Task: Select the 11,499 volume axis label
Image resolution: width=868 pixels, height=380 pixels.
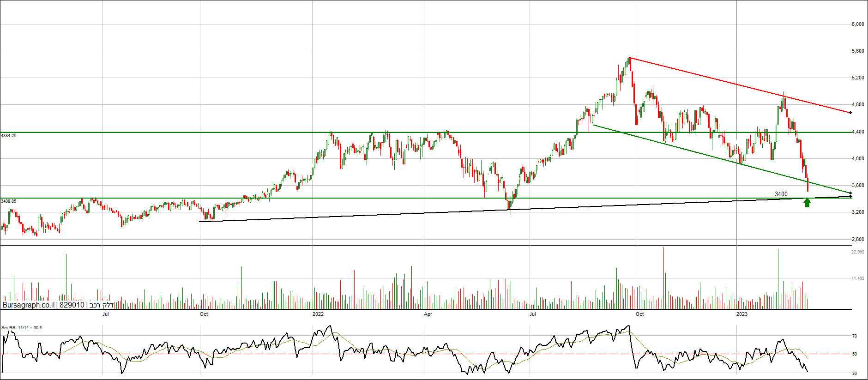Action: point(857,278)
